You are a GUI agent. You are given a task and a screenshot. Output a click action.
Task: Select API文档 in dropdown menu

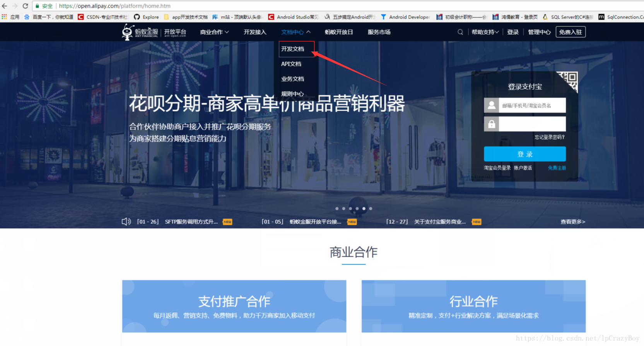pyautogui.click(x=291, y=64)
